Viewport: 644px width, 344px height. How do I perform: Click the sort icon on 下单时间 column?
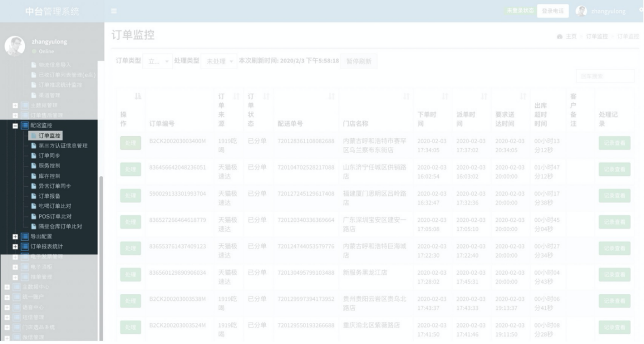point(445,97)
